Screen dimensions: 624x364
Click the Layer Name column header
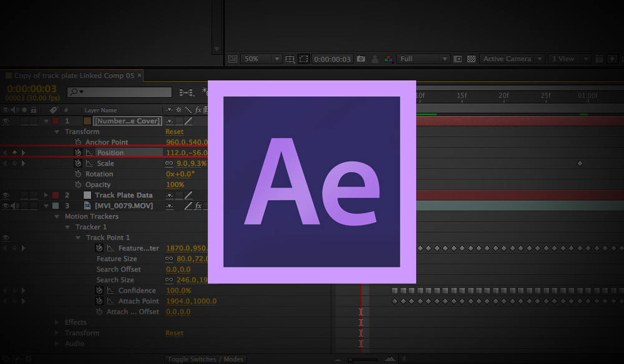100,110
